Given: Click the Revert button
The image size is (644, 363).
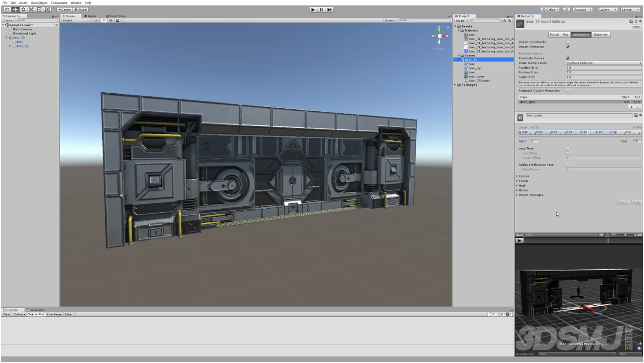Looking at the screenshot, I should (624, 202).
